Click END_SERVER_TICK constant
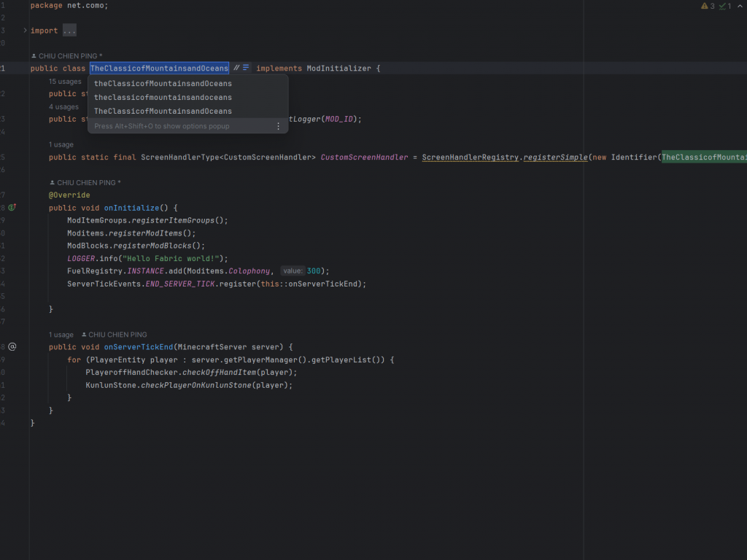Screen dimensions: 747x560 (x=180, y=284)
